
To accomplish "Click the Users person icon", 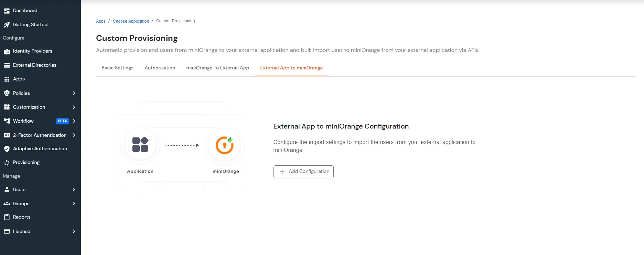I will (x=7, y=189).
